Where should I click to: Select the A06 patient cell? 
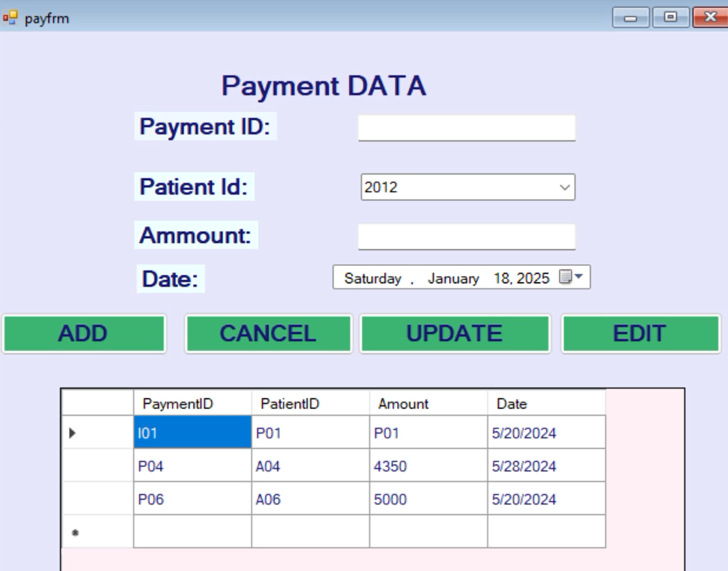(x=311, y=498)
